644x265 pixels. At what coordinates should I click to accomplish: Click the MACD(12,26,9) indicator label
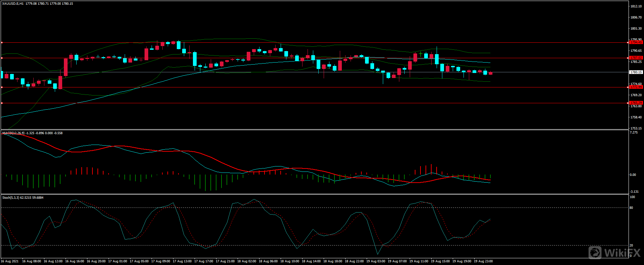pyautogui.click(x=13, y=133)
